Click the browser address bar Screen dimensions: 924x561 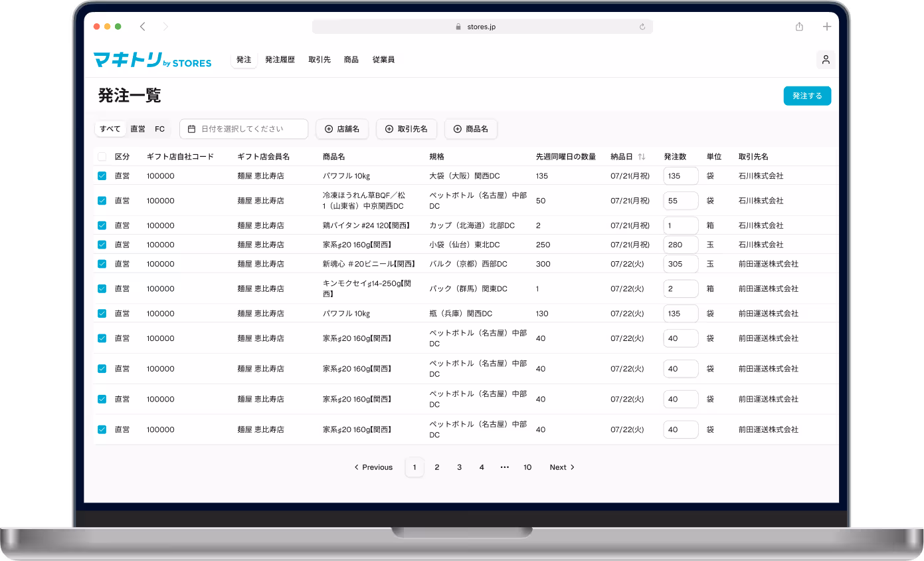(x=482, y=27)
